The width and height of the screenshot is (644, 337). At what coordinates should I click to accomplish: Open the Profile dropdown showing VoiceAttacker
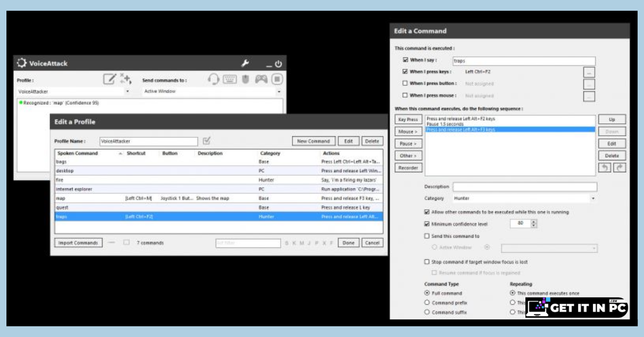(74, 92)
